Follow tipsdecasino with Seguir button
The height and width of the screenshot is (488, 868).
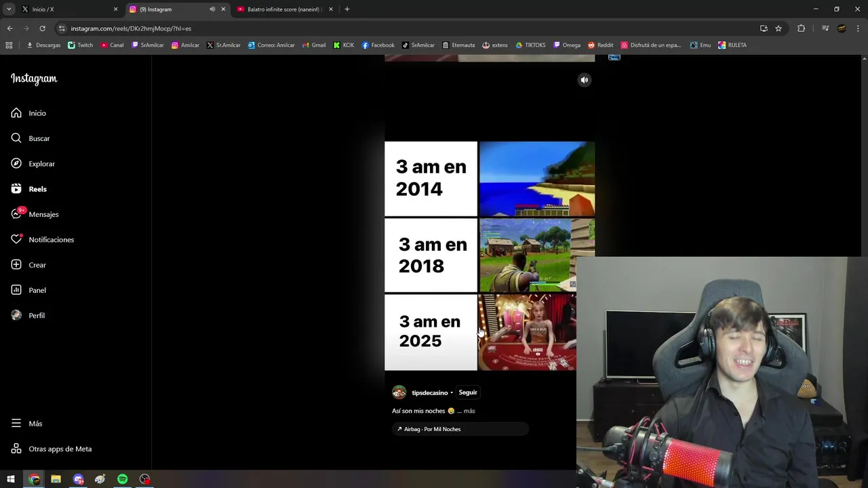(x=468, y=392)
